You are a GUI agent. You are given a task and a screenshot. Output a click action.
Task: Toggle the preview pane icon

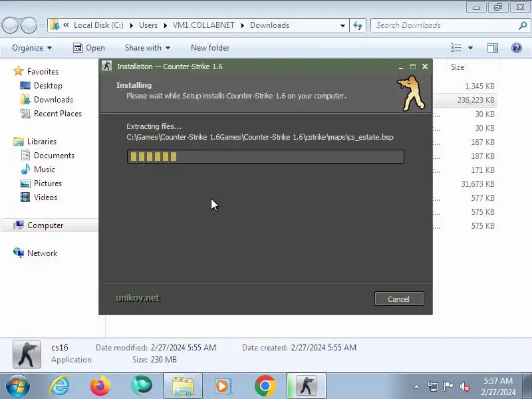(493, 48)
